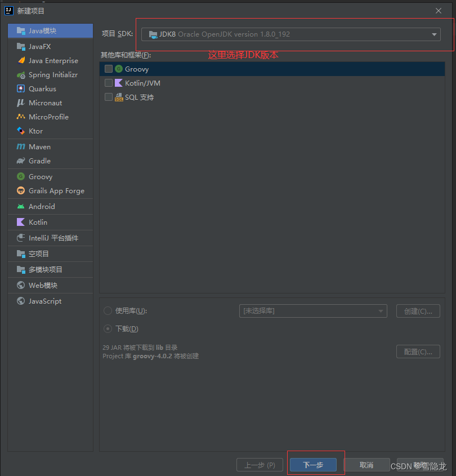This screenshot has height=476, width=456.
Task: Choose Maven project type
Action: (x=50, y=146)
